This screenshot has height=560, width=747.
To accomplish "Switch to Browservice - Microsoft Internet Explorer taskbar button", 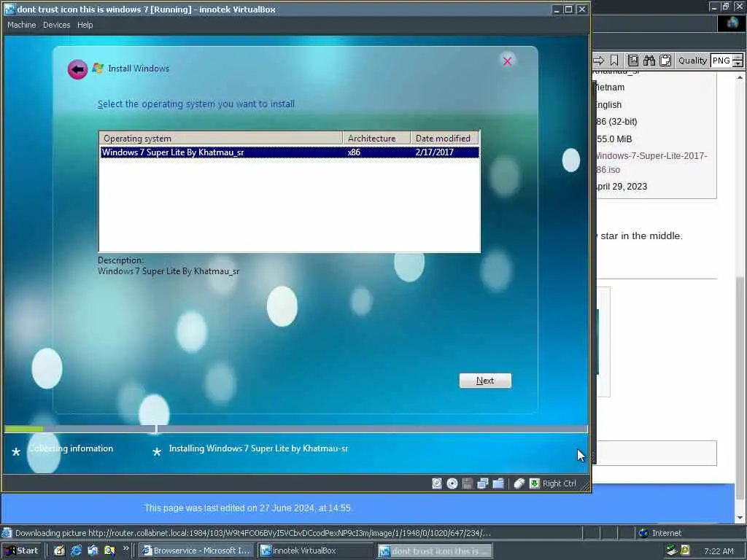I will click(197, 551).
